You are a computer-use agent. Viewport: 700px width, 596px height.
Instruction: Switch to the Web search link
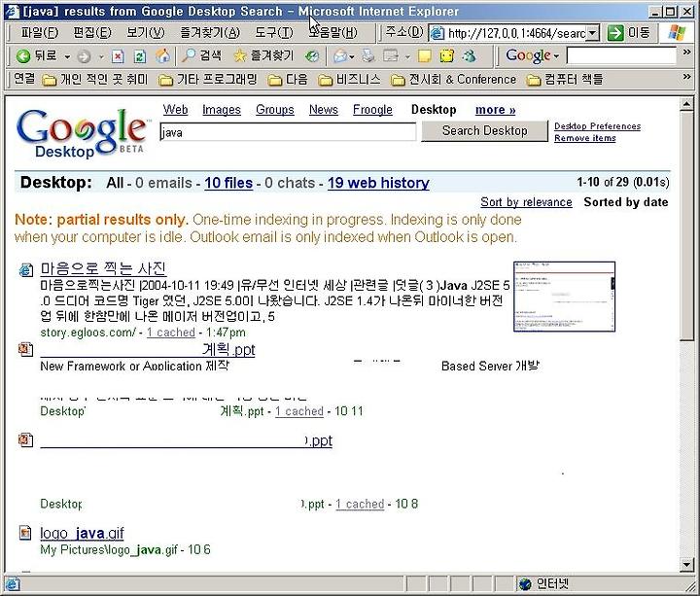pos(175,109)
